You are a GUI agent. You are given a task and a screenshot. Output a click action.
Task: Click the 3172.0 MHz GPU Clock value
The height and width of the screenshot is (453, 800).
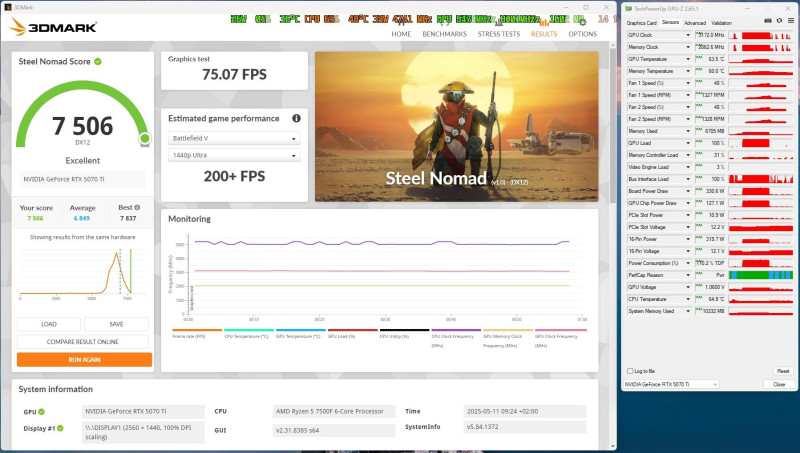(x=710, y=35)
